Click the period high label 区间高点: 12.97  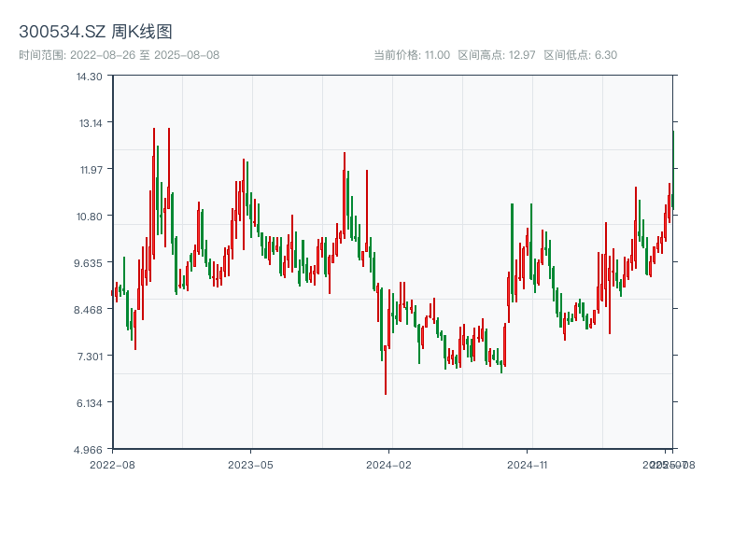click(497, 55)
